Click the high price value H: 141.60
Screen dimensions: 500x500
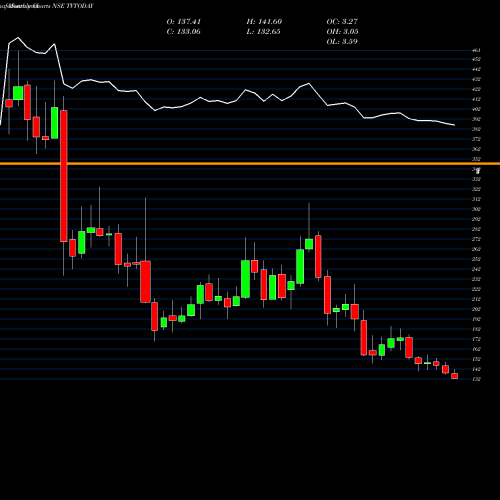[x=264, y=22]
